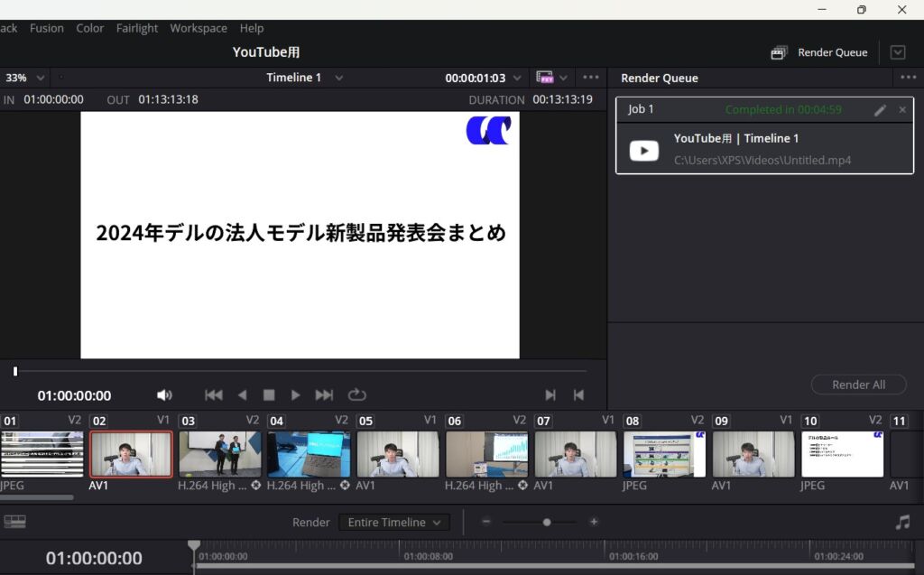The width and height of the screenshot is (924, 575).
Task: Open the timecode 00:00:01:03 dropdown
Action: coord(483,78)
